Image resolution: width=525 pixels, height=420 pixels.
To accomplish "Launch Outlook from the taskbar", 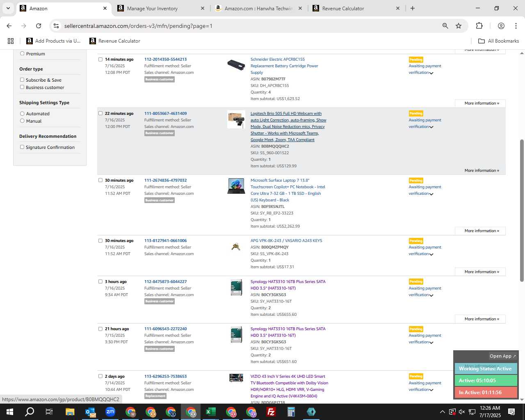I will tap(90, 412).
